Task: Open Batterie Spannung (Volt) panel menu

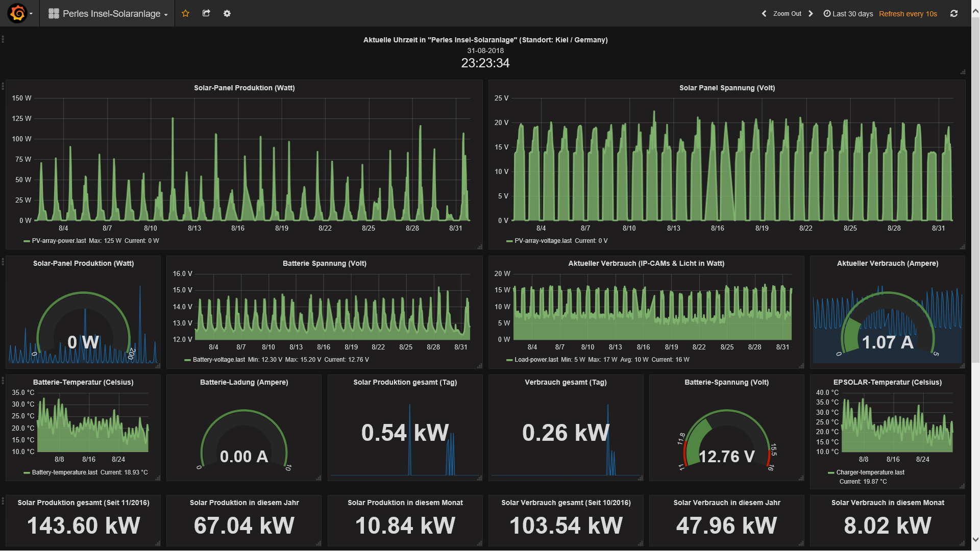Action: (325, 263)
